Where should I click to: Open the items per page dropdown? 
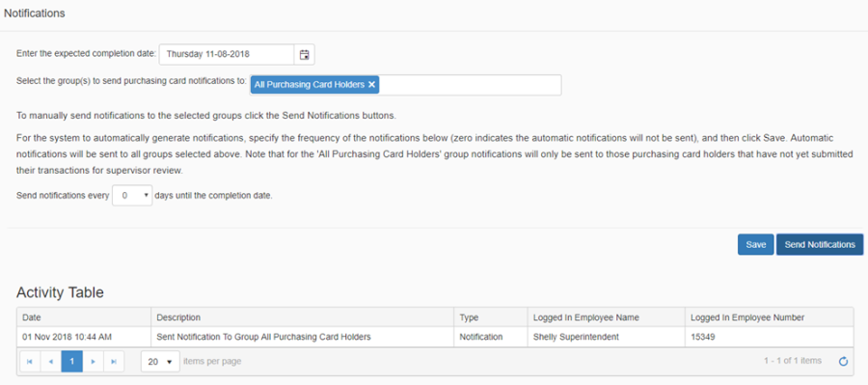(160, 361)
